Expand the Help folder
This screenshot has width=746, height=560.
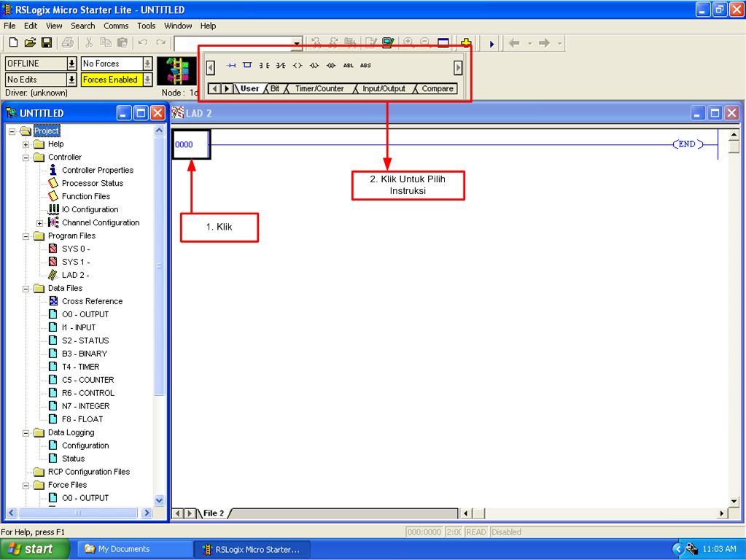[26, 144]
